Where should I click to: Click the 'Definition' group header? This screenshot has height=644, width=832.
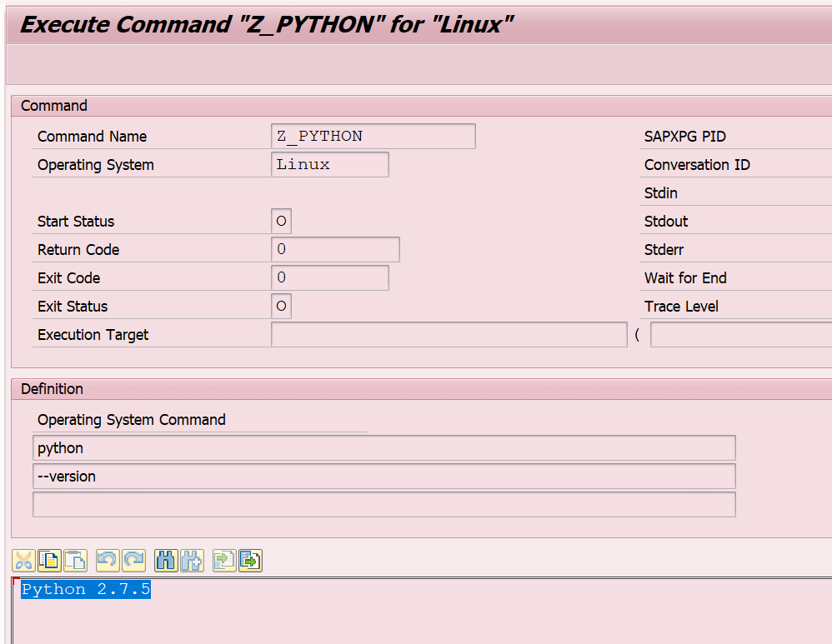[x=52, y=389]
